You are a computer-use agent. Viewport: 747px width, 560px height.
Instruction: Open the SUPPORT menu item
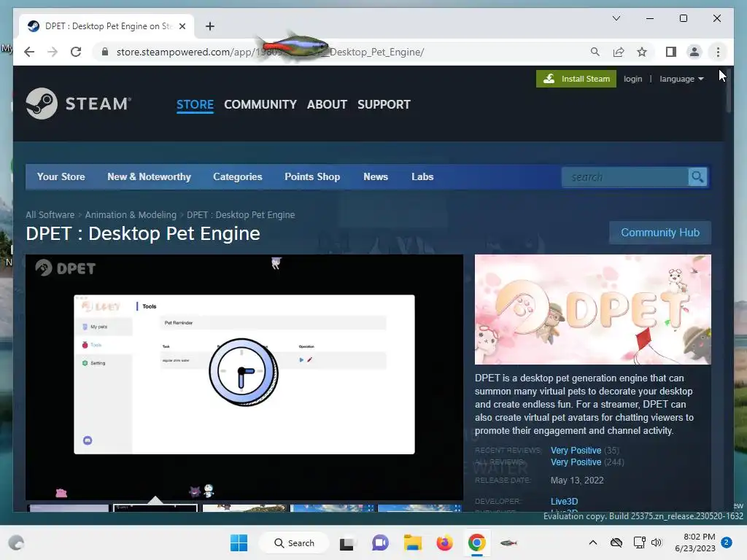(x=384, y=105)
